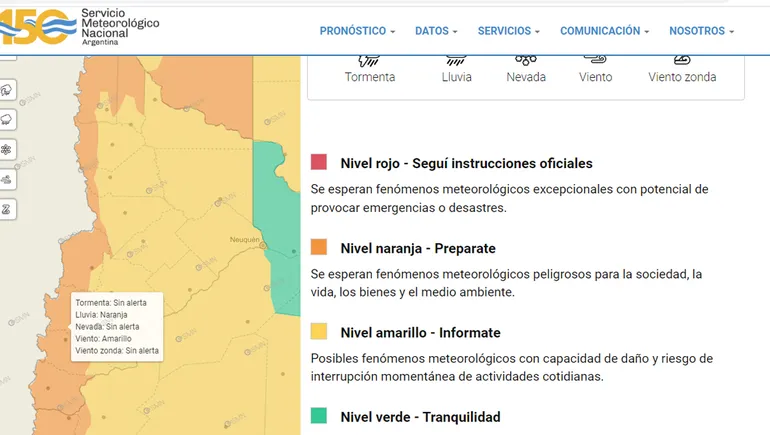The image size is (770, 435).
Task: Toggle snowflake layer in map sidebar
Action: (7, 149)
